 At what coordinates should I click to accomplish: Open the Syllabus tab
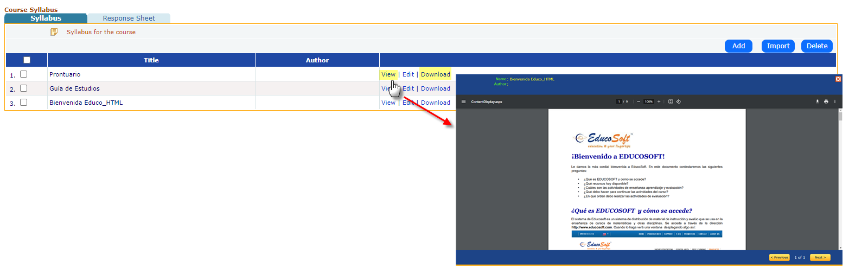[x=46, y=18]
